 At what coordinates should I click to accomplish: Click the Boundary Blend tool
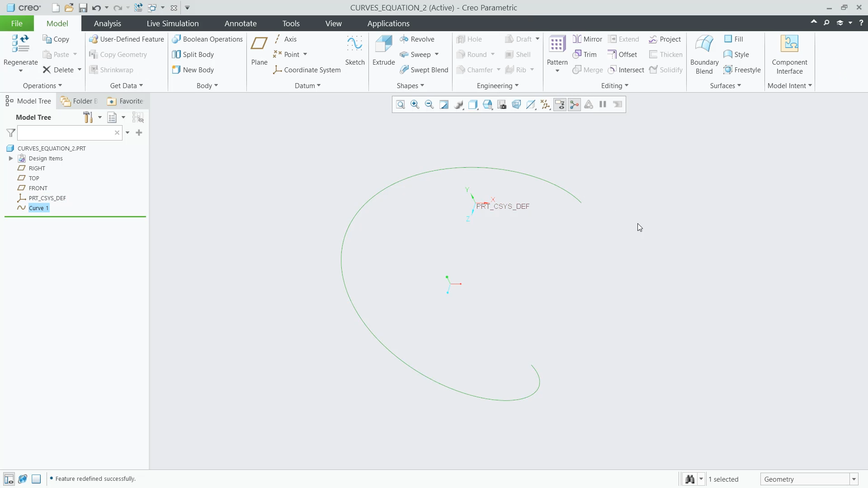(x=704, y=55)
